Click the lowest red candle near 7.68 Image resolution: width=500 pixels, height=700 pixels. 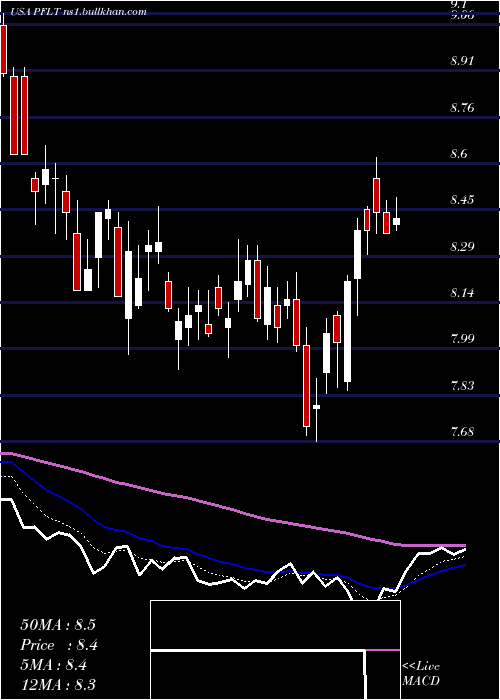tap(306, 386)
